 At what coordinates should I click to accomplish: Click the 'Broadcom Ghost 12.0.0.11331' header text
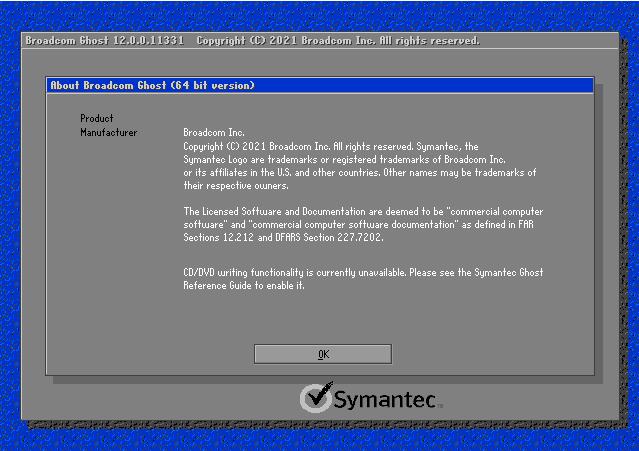pyautogui.click(x=105, y=40)
